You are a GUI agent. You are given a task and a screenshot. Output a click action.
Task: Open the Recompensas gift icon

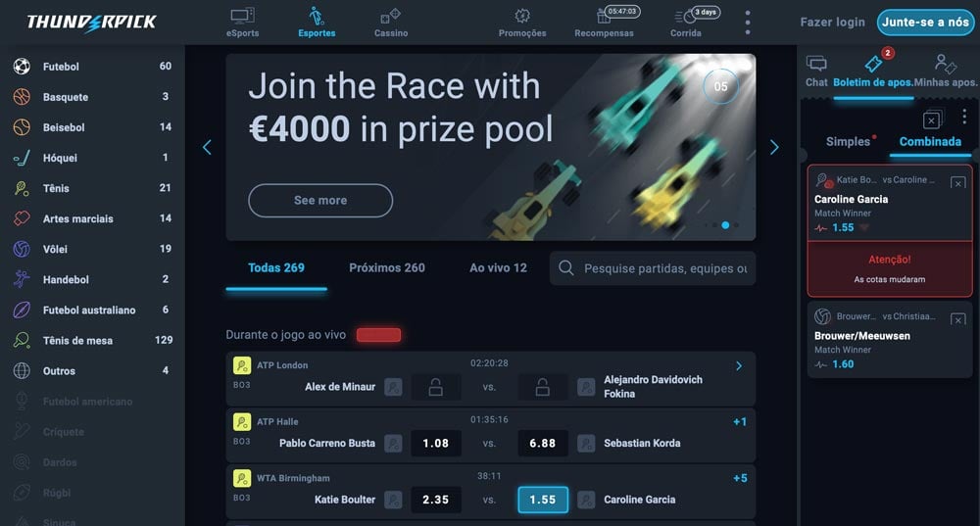click(603, 16)
